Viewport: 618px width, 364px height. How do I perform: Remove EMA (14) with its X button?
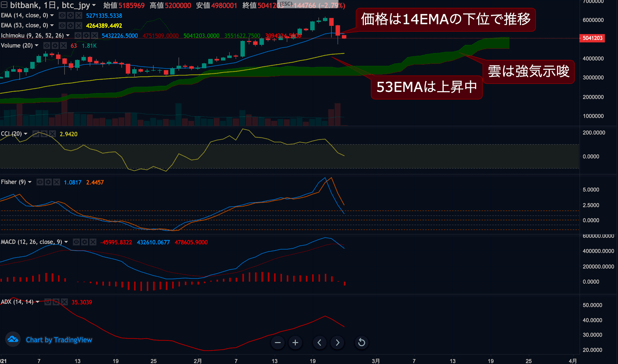pyautogui.click(x=78, y=15)
